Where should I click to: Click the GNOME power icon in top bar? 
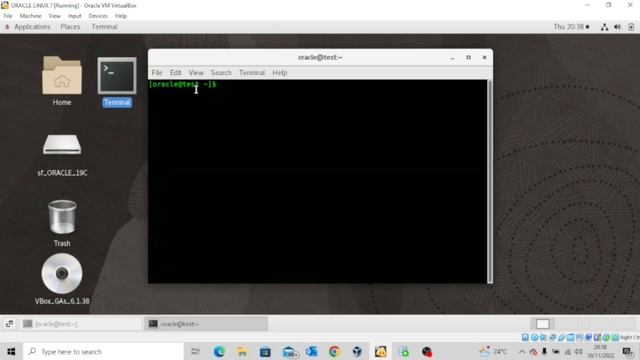tap(631, 27)
